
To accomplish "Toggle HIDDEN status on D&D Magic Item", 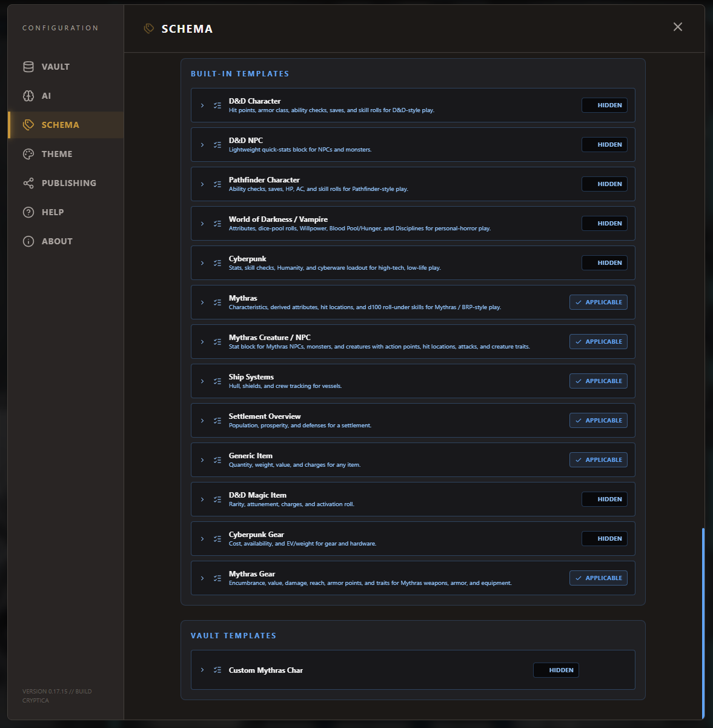I will [x=605, y=499].
